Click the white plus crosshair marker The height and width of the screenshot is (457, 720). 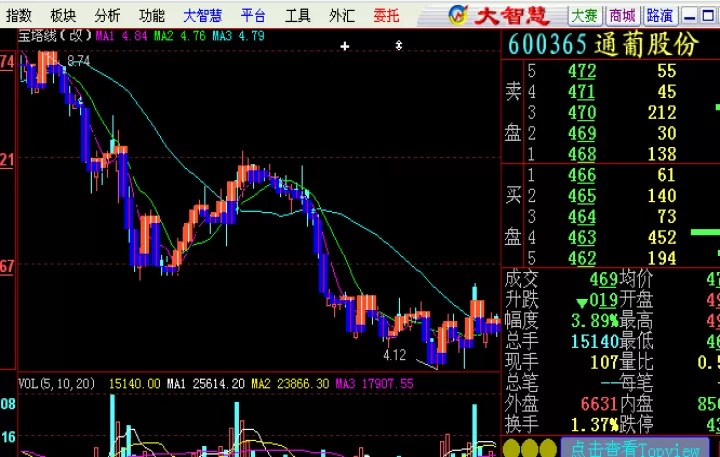tap(345, 46)
